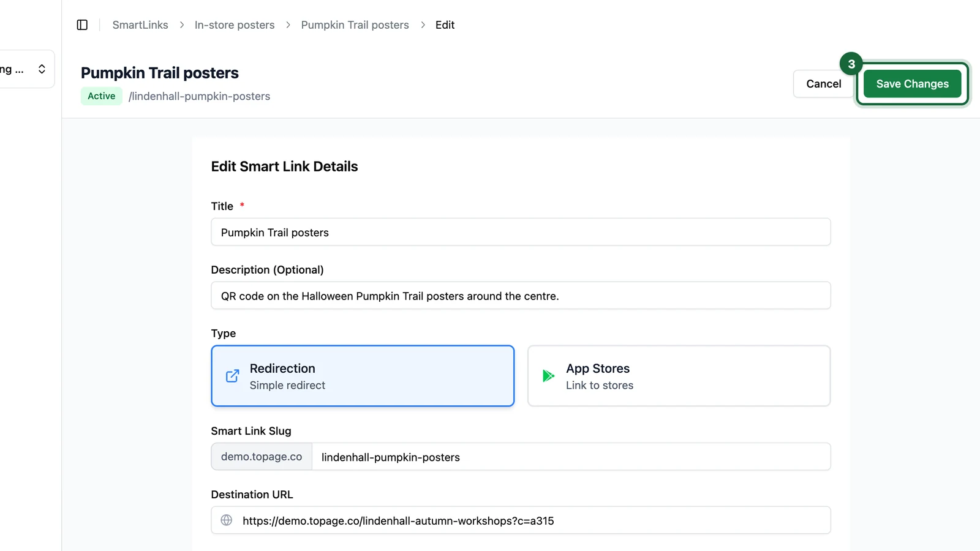This screenshot has height=551, width=980.
Task: Edit the Destination URL field
Action: click(x=521, y=520)
